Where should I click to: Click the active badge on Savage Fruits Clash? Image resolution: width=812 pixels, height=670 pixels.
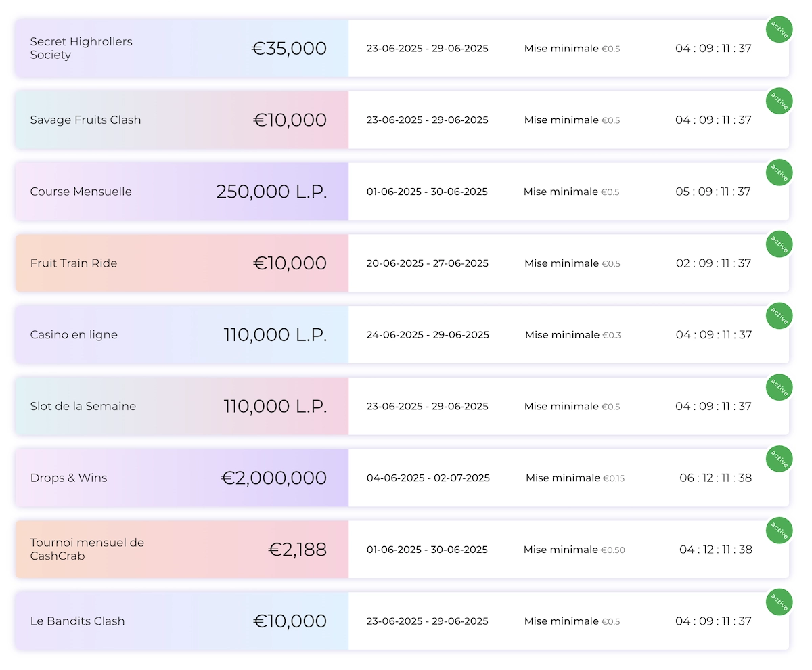tap(779, 102)
